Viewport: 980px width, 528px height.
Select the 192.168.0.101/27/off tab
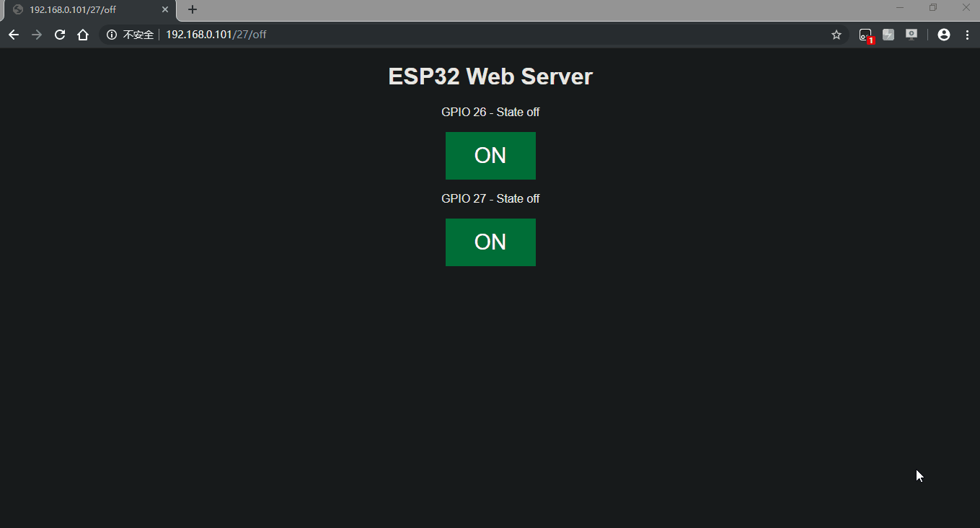[x=89, y=10]
